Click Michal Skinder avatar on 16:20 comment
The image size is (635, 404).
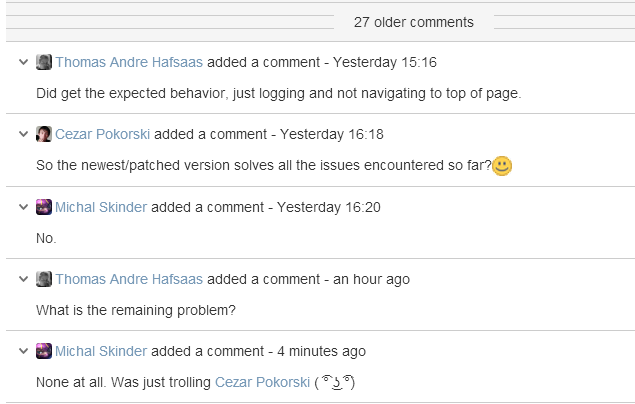pos(44,207)
